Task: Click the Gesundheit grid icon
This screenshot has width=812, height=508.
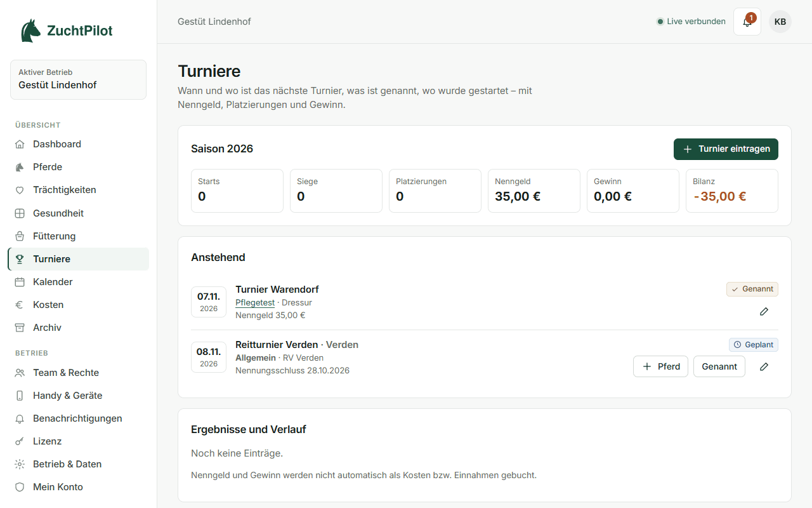Action: pyautogui.click(x=20, y=213)
